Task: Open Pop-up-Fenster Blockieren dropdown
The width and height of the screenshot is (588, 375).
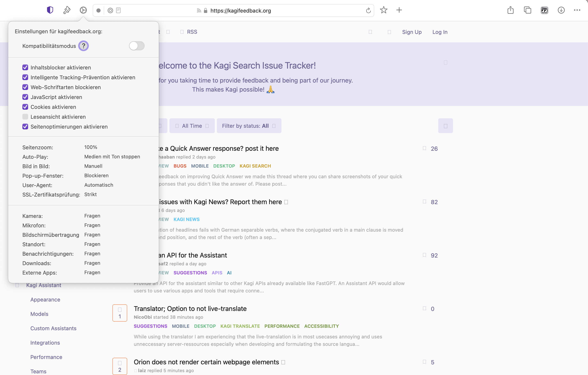Action: tap(96, 176)
